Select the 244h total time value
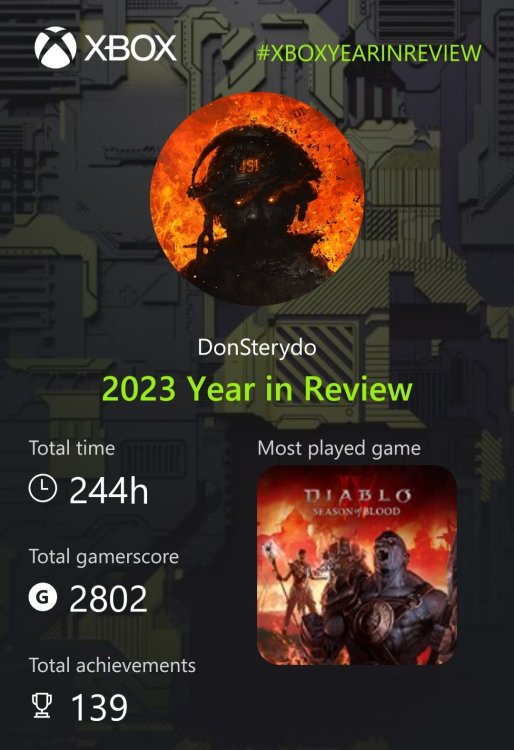 [x=109, y=491]
